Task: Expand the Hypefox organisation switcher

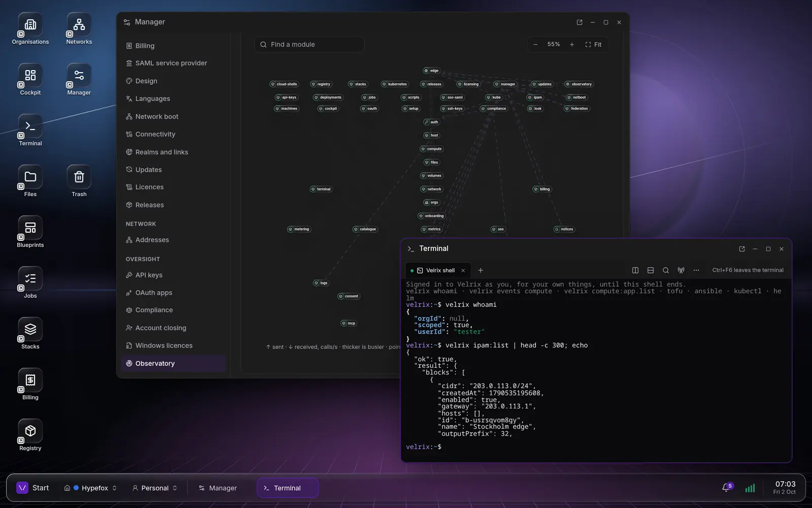Action: coord(91,488)
